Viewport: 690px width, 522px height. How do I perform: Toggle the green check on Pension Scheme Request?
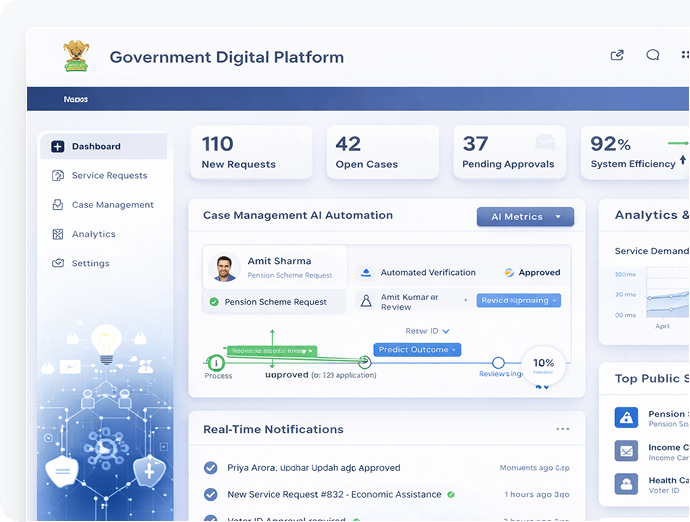tap(214, 302)
